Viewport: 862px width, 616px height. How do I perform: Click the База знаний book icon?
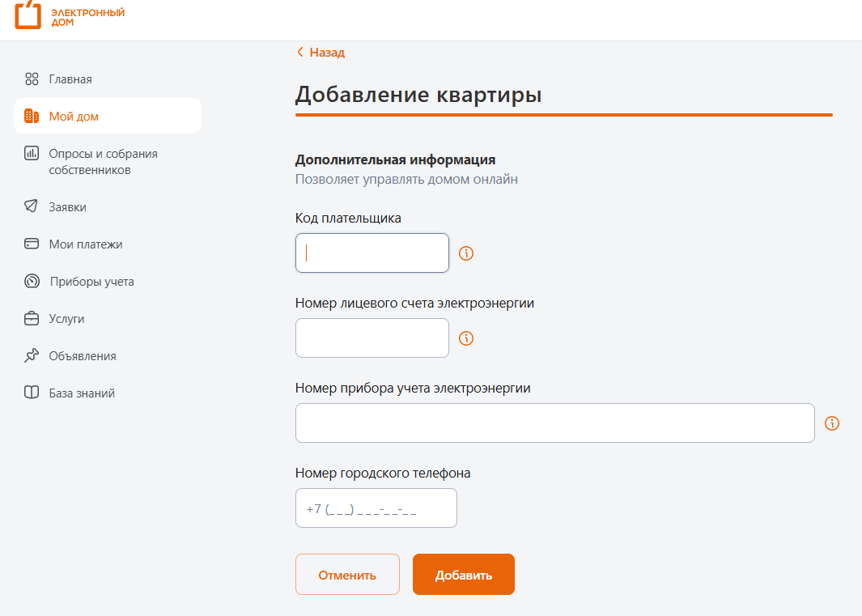(x=32, y=393)
